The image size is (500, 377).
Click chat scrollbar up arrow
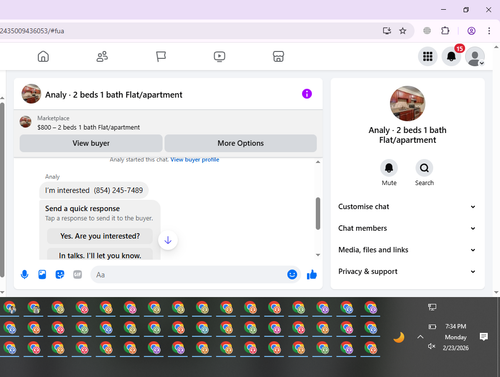[x=318, y=162]
